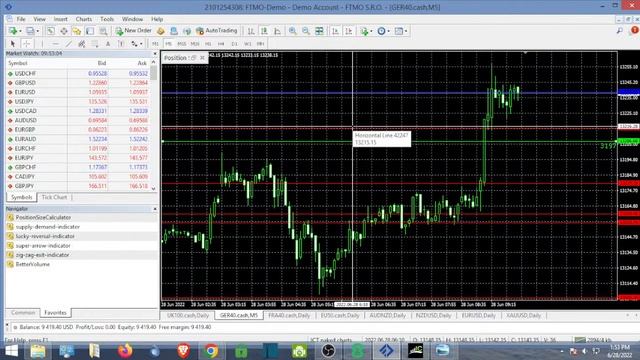Select supply-demand-indicator in Navigator
Screen dimensions: 640x360
48,227
